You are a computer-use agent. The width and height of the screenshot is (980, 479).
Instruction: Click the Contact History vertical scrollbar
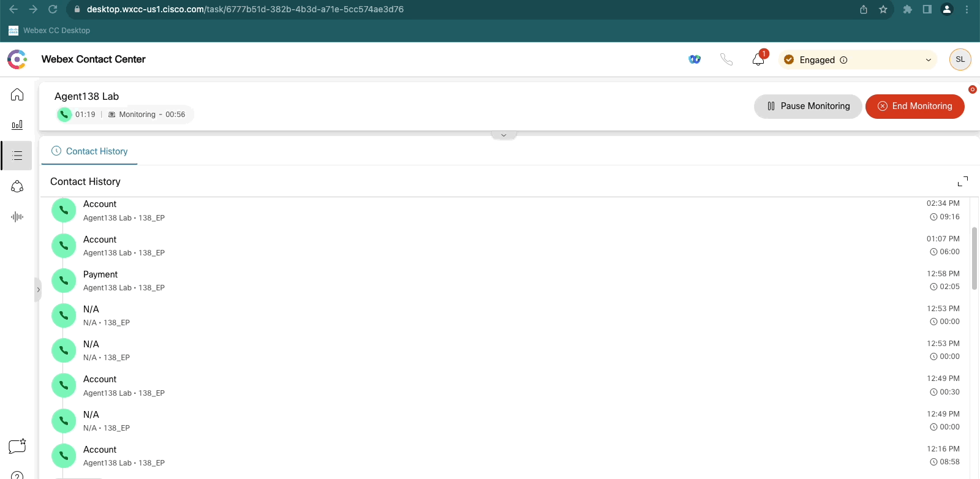(974, 257)
